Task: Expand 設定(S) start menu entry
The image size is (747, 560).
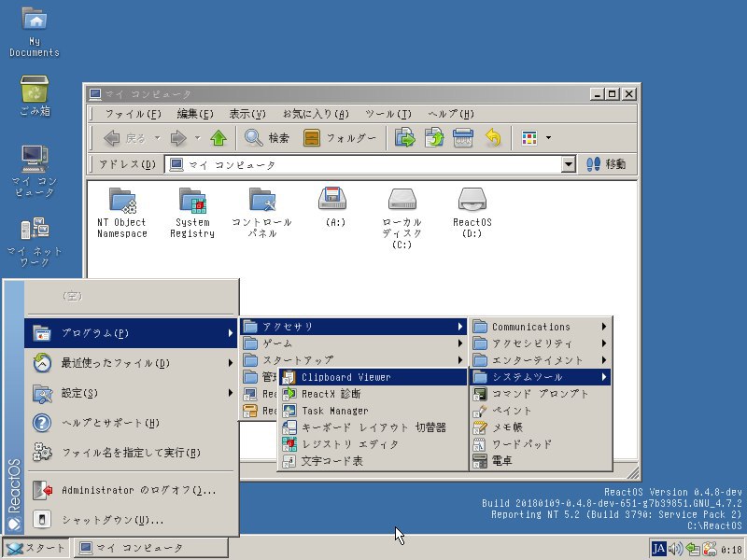Action: 131,393
